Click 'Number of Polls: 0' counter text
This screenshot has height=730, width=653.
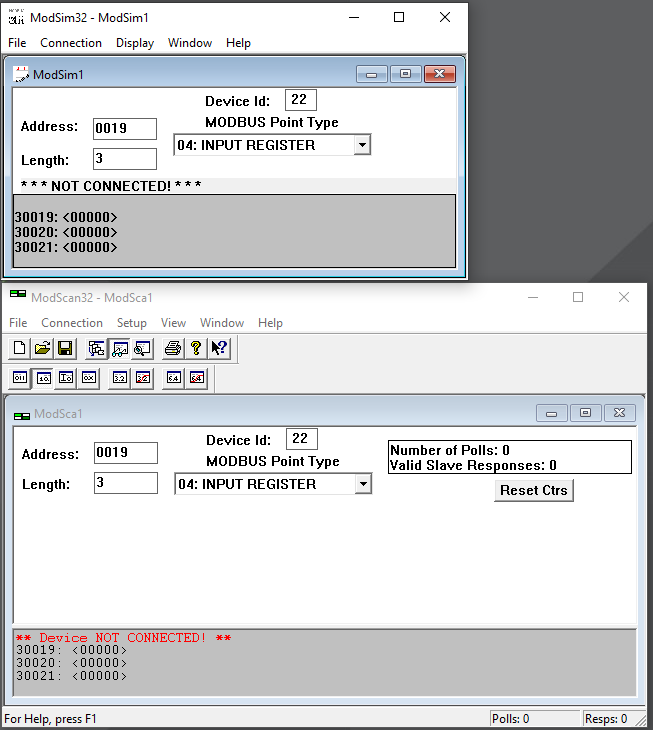[450, 450]
